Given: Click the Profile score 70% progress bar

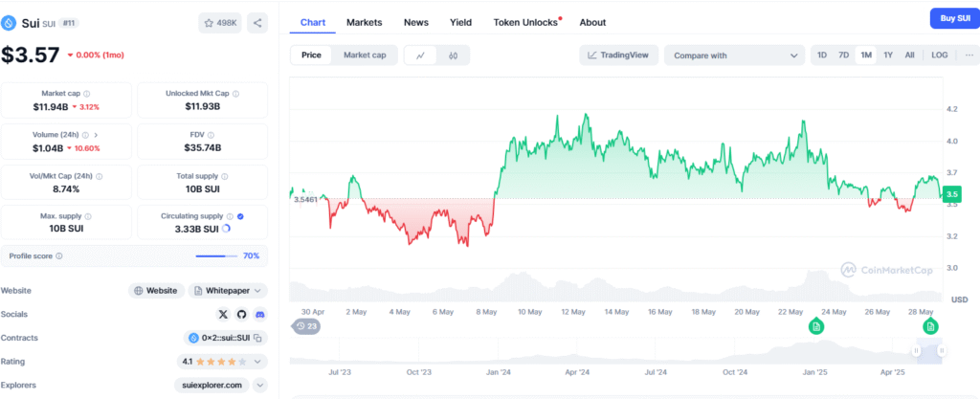Looking at the screenshot, I should [x=216, y=256].
